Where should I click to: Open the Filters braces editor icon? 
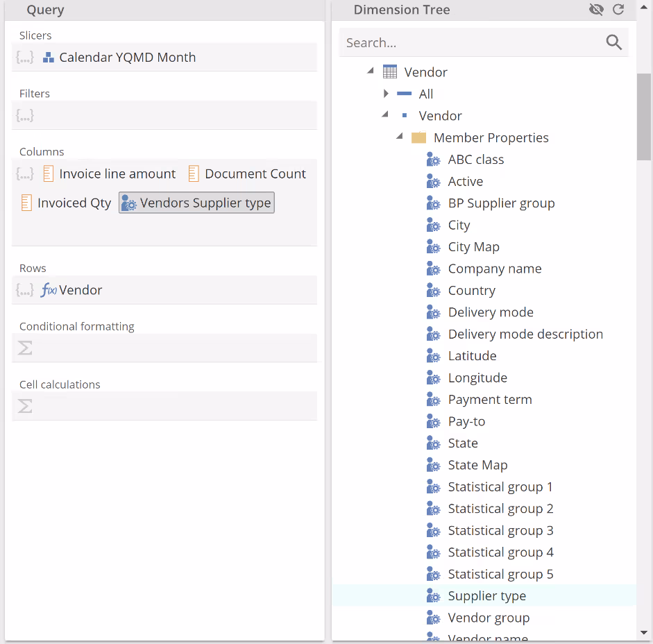[25, 116]
